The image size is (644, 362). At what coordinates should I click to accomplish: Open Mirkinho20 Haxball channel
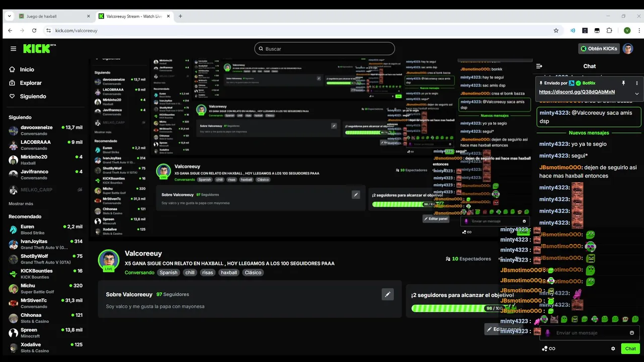[x=45, y=160]
